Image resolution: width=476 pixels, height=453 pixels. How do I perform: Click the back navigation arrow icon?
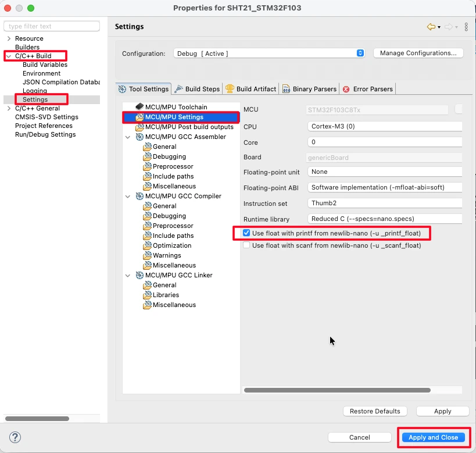pyautogui.click(x=431, y=27)
